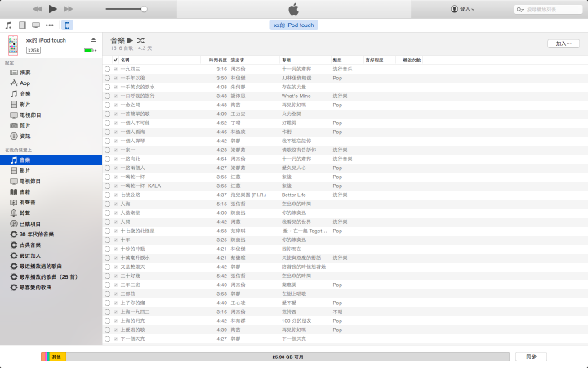Uncheck the song 一千年以後

[115, 79]
